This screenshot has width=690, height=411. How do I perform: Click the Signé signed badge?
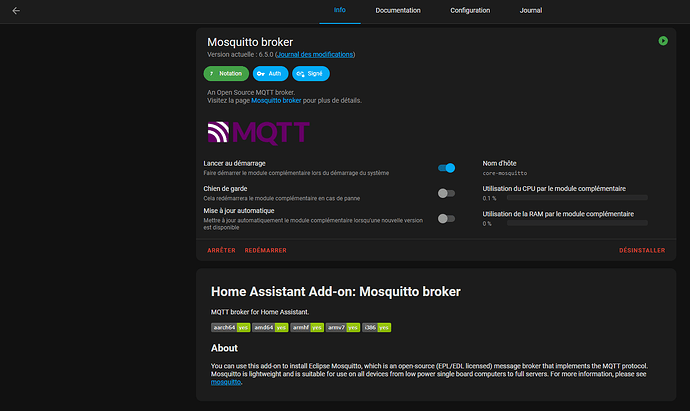click(x=311, y=73)
